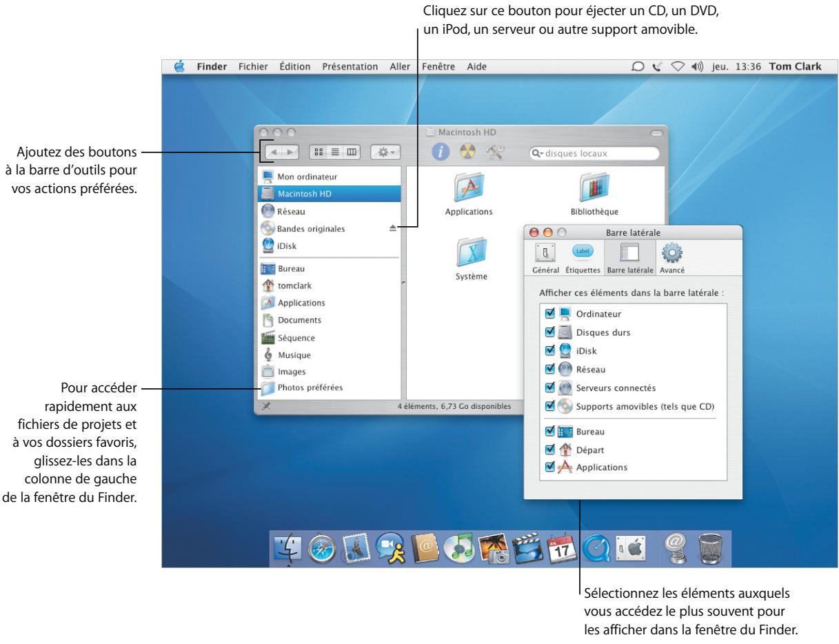Switch to the Étiquettes preferences tab
This screenshot has width=839, height=644.
[583, 259]
